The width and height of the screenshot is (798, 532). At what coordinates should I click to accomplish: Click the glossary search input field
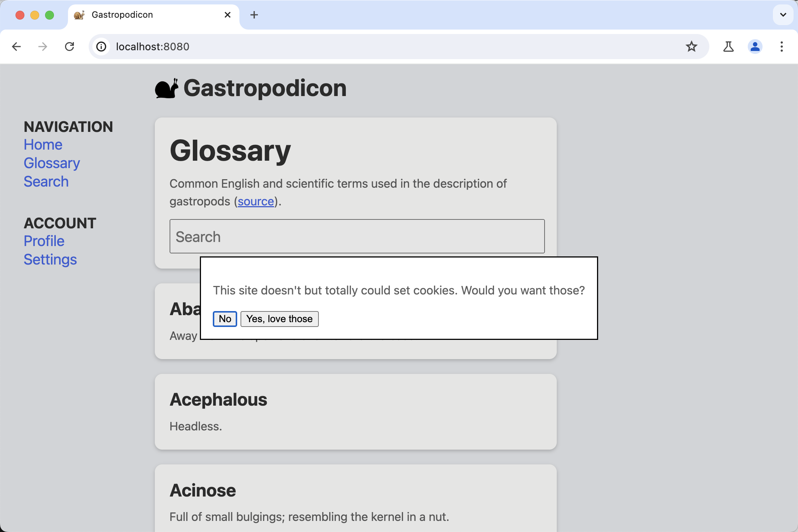click(x=357, y=236)
